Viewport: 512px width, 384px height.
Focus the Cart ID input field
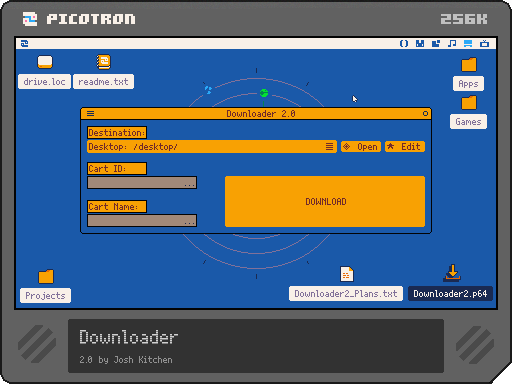[142, 183]
